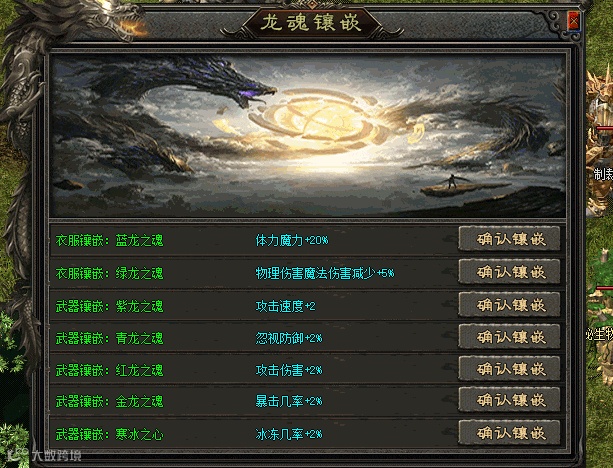613x468 pixels.
Task: Confirm inlay for 金龙之魂 row
Action: click(x=509, y=400)
